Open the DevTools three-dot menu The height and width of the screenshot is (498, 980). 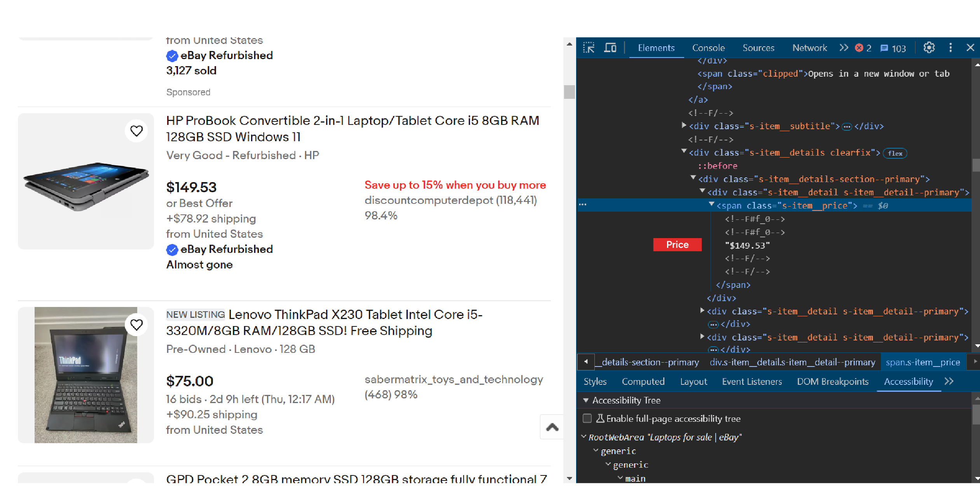(x=950, y=48)
